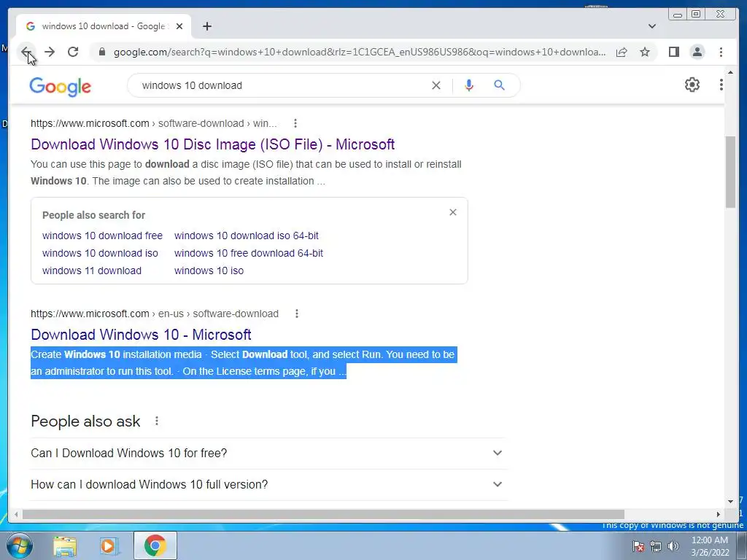747x560 pixels.
Task: Launch Windows Media Player from taskbar
Action: point(109,545)
